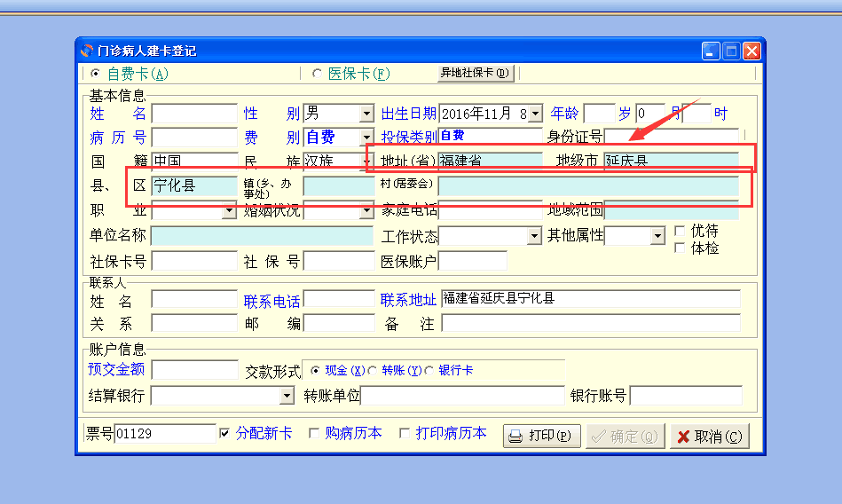842x504 pixels.
Task: Select the 自费卡(A) radio button
Action: [96, 73]
